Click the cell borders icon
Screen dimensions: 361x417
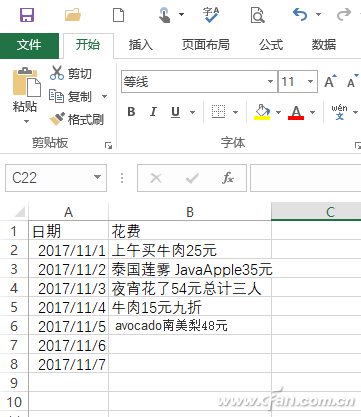click(218, 112)
